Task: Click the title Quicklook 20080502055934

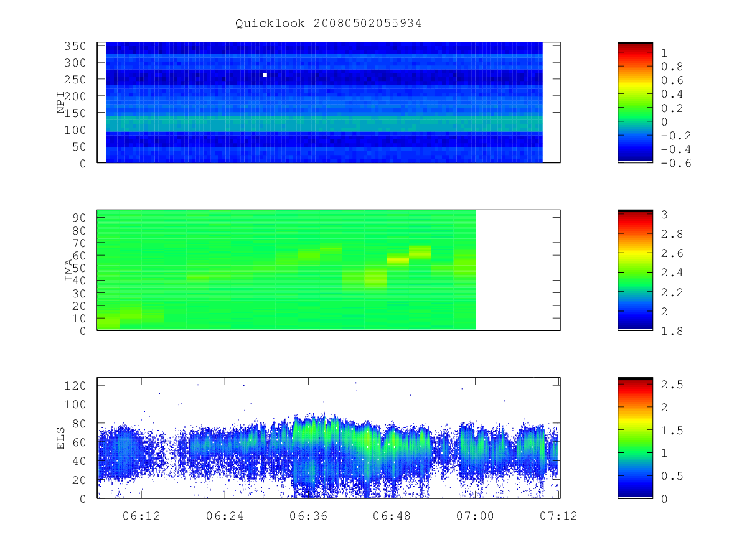Action: tap(329, 23)
